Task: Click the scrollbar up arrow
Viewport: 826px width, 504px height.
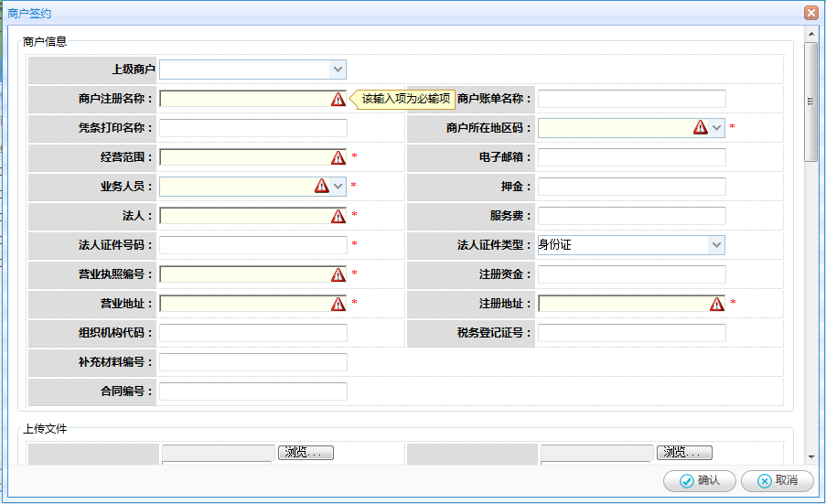Action: point(811,34)
